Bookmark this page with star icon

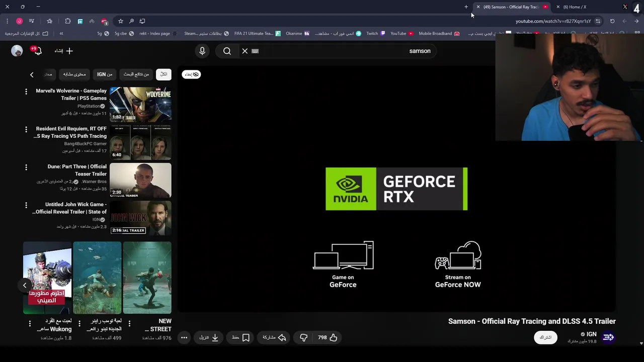click(x=121, y=21)
